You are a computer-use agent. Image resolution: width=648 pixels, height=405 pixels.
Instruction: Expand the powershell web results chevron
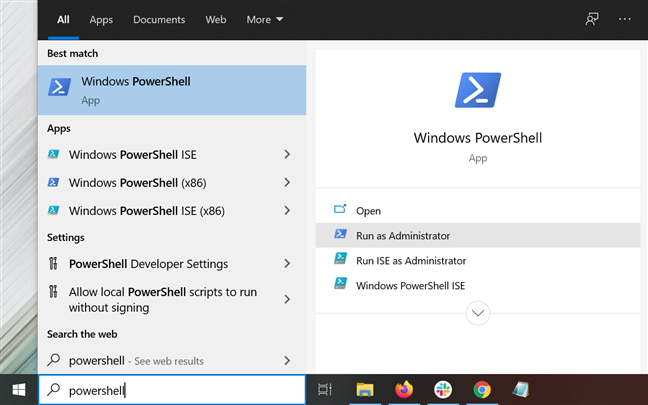[x=287, y=360]
